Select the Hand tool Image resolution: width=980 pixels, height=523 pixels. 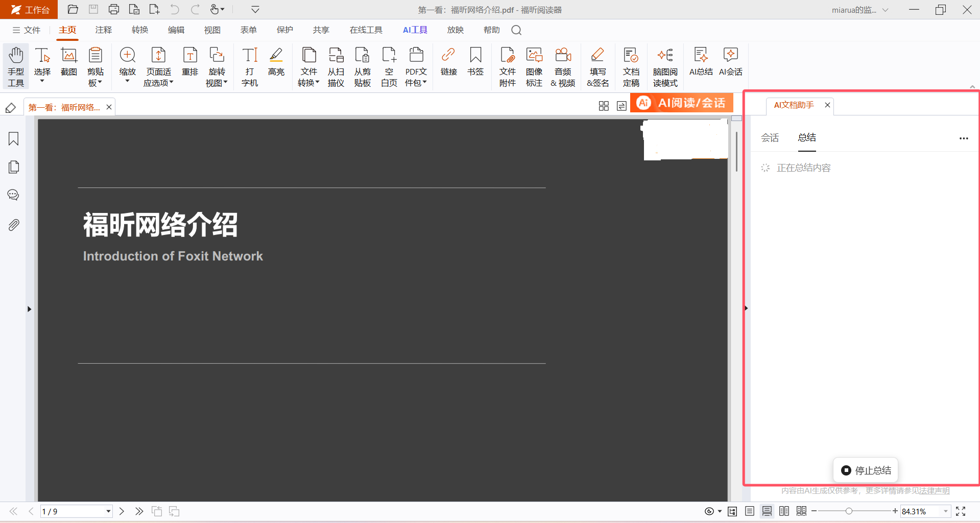tap(16, 67)
